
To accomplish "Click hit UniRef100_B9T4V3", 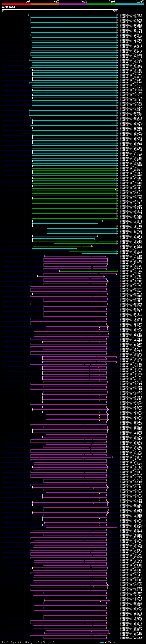I will click(131, 75).
